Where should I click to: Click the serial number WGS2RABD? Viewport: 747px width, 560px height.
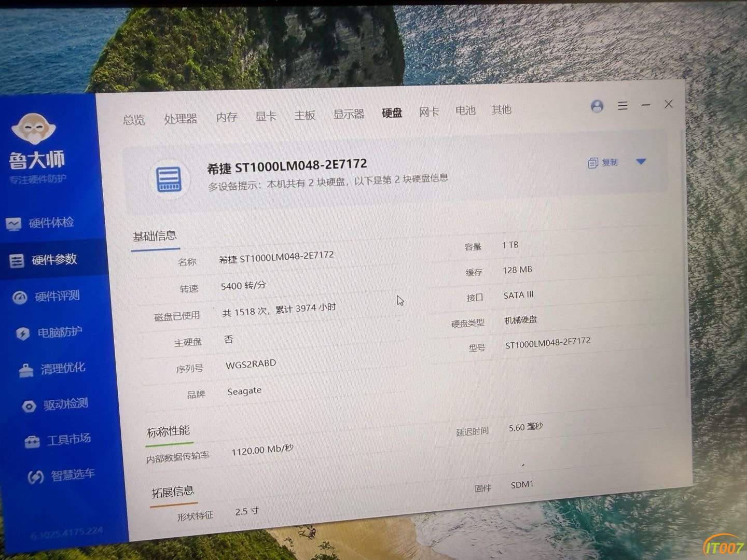251,364
